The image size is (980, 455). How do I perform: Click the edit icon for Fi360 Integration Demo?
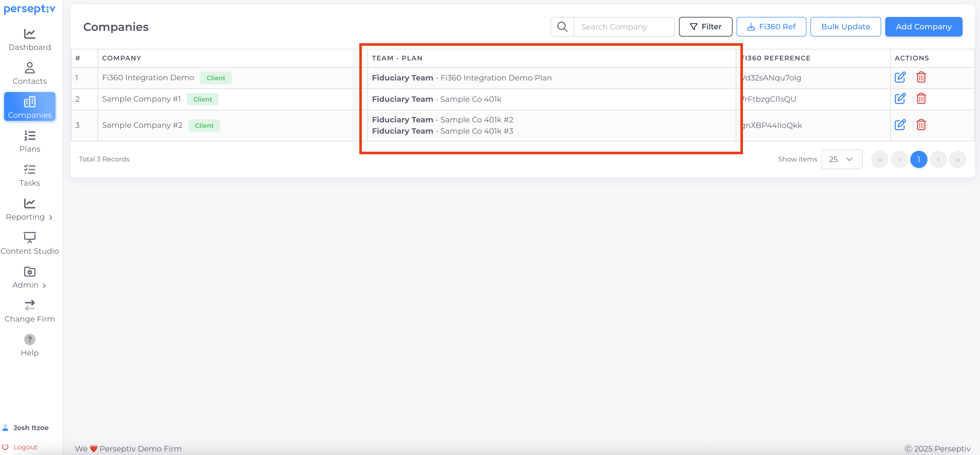point(900,77)
